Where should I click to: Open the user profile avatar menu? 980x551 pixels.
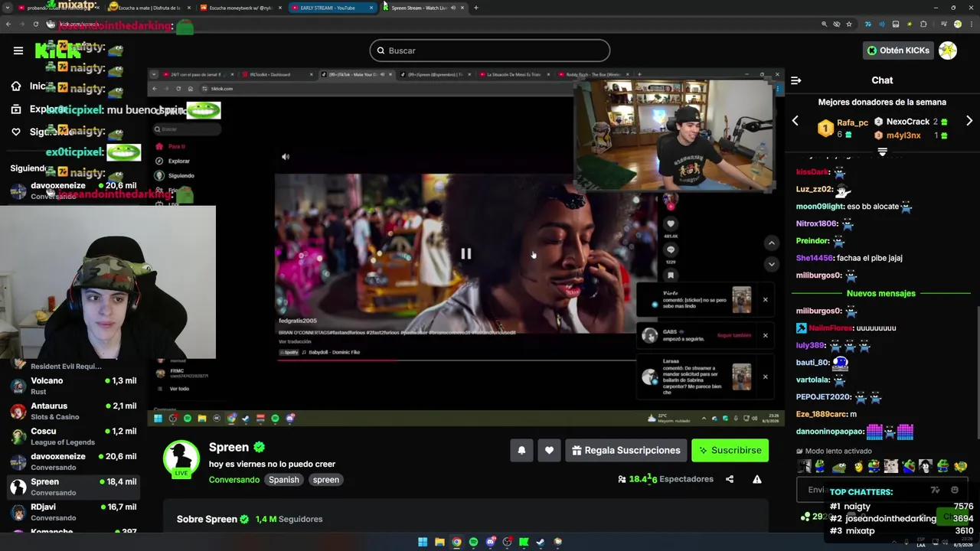[x=948, y=51]
